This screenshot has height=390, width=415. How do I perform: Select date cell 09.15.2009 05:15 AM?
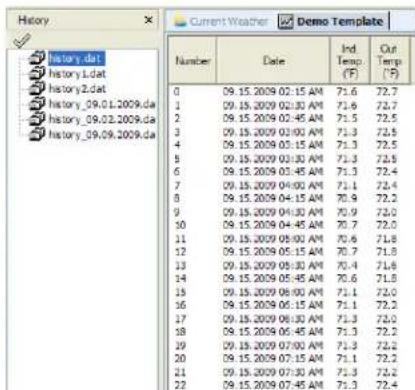(273, 251)
